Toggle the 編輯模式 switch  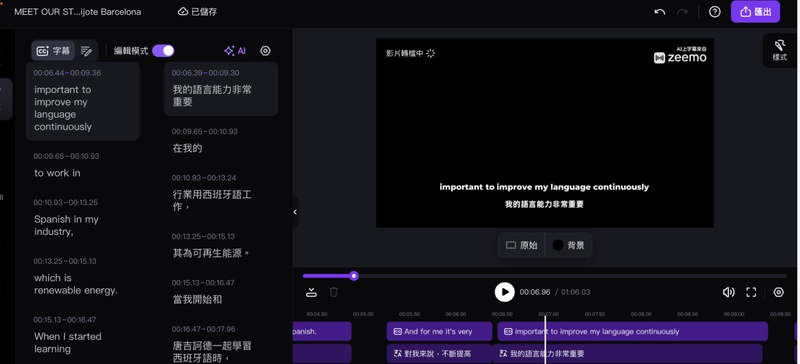pyautogui.click(x=163, y=51)
